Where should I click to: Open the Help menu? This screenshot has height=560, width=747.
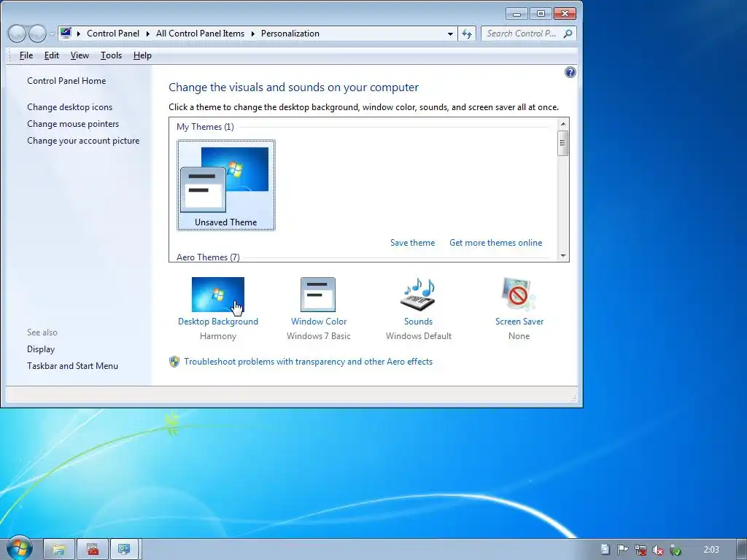[x=142, y=55]
